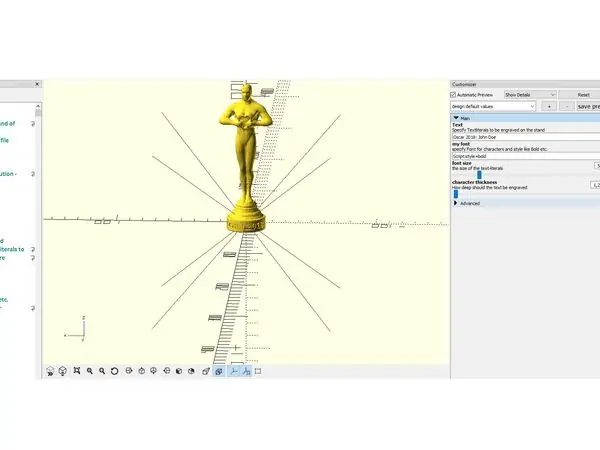This screenshot has height=450, width=600.
Task: Click the plus button to add preset
Action: (x=549, y=106)
